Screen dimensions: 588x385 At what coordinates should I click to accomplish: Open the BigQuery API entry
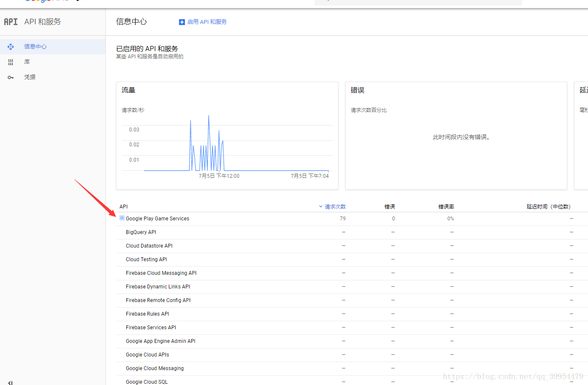[141, 232]
